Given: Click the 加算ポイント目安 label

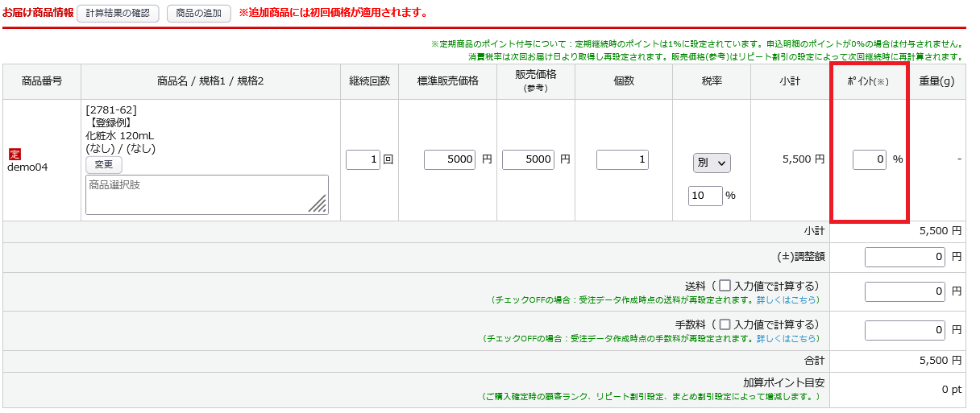Looking at the screenshot, I should [784, 382].
